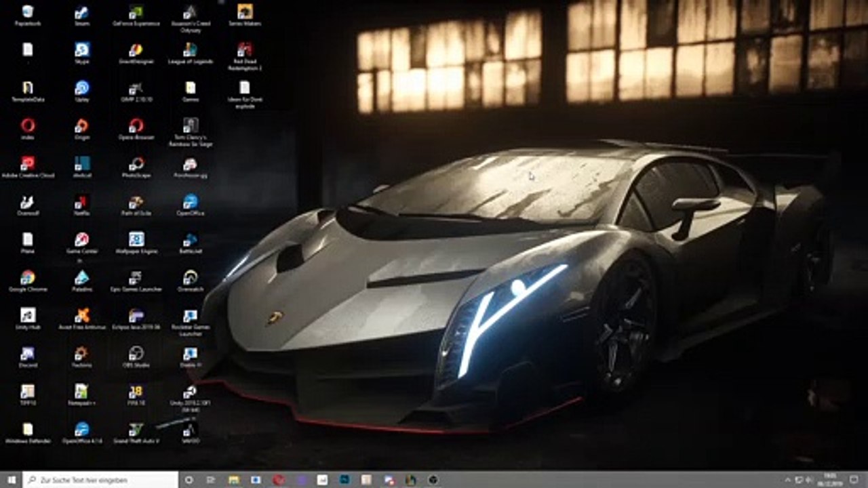Select the Notepad++ desktop shortcut

click(82, 394)
